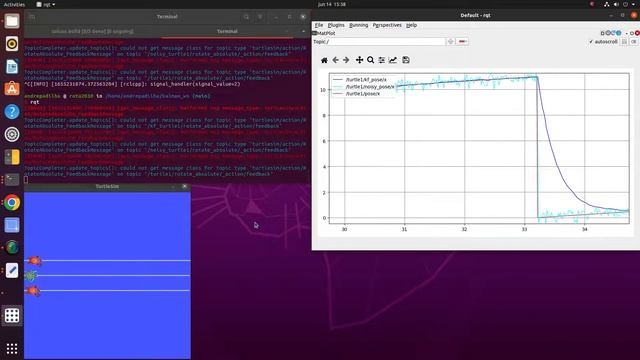
Task: Open the clock and calendar panel
Action: pos(332,4)
